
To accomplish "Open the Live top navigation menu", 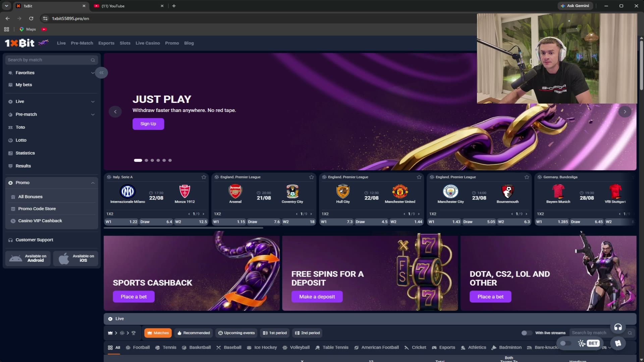I will pyautogui.click(x=61, y=43).
